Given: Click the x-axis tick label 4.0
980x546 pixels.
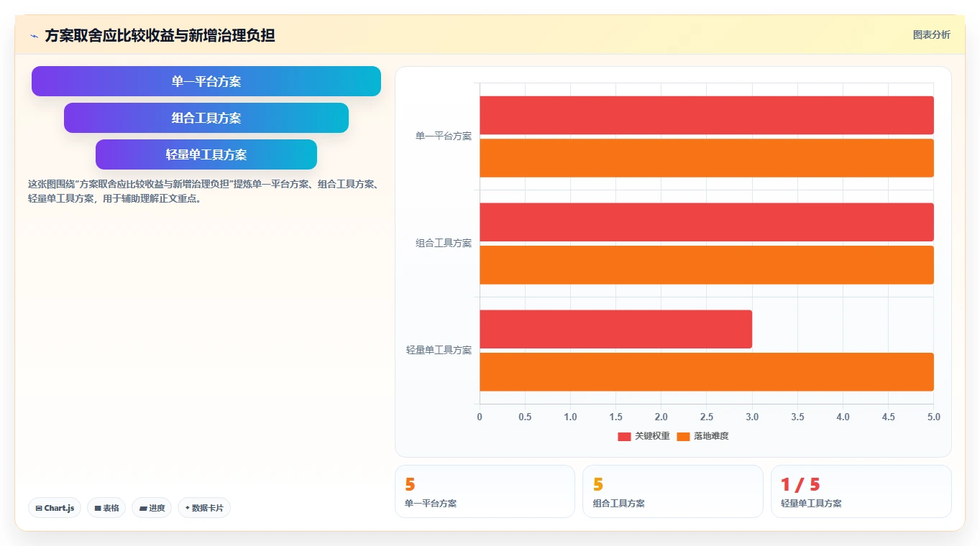Looking at the screenshot, I should point(843,417).
